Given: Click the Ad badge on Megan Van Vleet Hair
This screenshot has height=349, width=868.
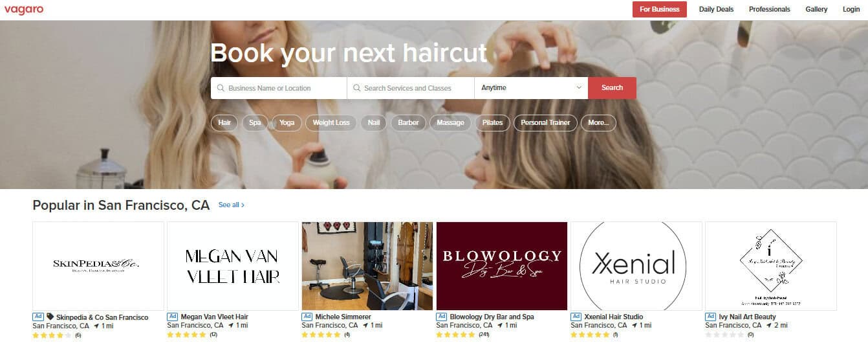Looking at the screenshot, I should tap(172, 317).
